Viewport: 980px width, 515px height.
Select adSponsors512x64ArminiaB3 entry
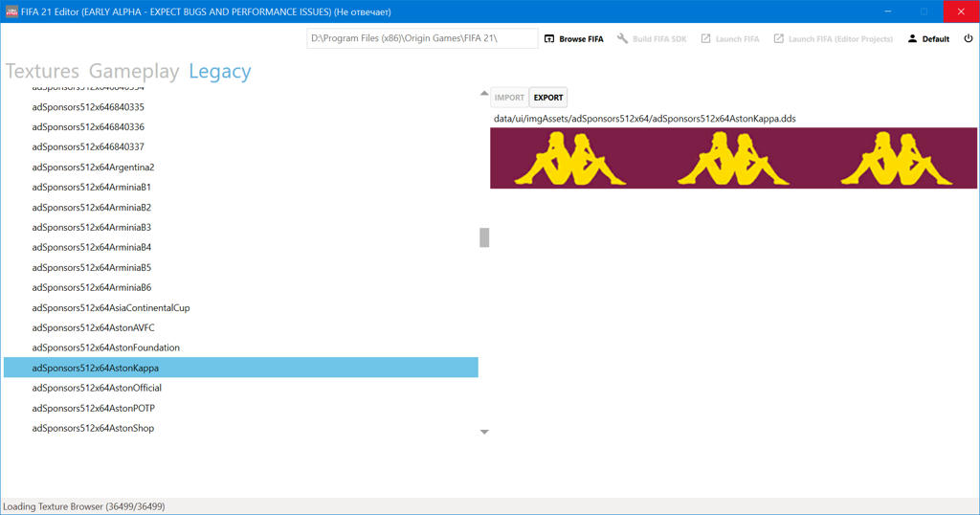point(91,227)
